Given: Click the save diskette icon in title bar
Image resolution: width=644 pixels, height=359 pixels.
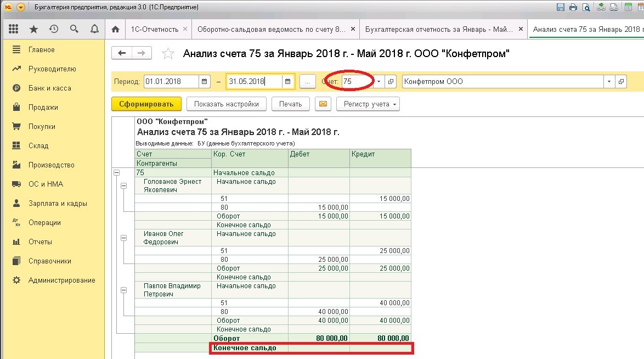Looking at the screenshot, I should [560, 7].
